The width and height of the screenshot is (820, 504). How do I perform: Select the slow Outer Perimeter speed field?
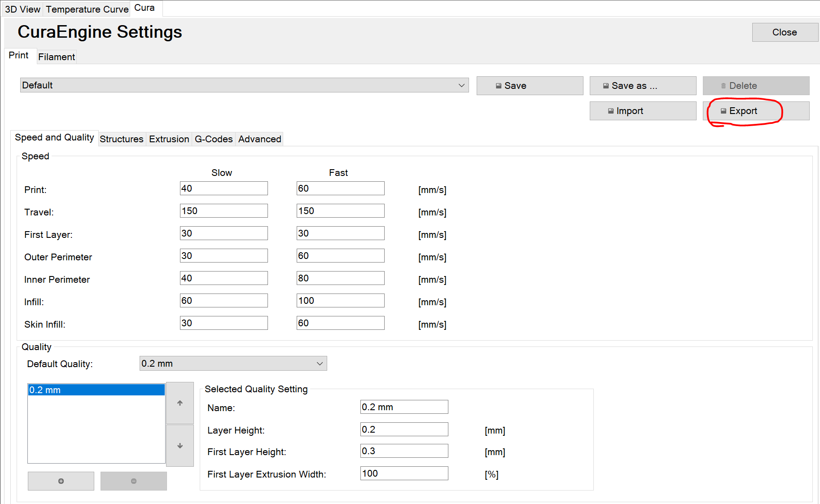pyautogui.click(x=224, y=256)
